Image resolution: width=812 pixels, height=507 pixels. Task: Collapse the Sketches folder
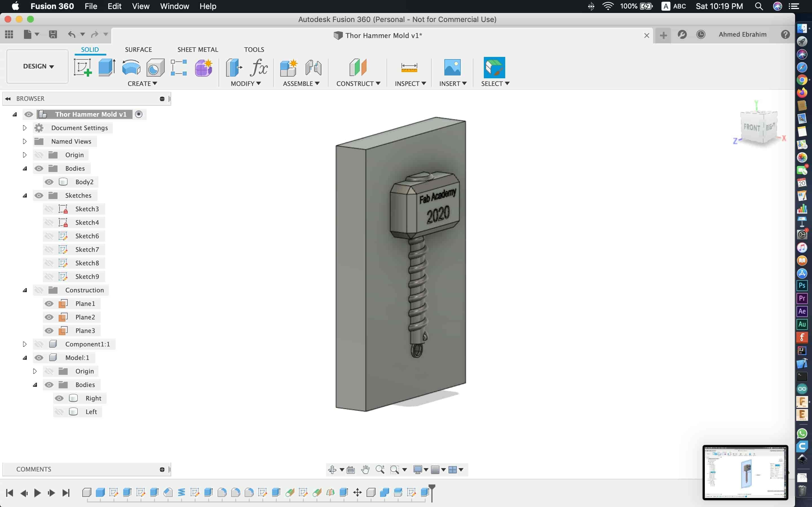25,195
